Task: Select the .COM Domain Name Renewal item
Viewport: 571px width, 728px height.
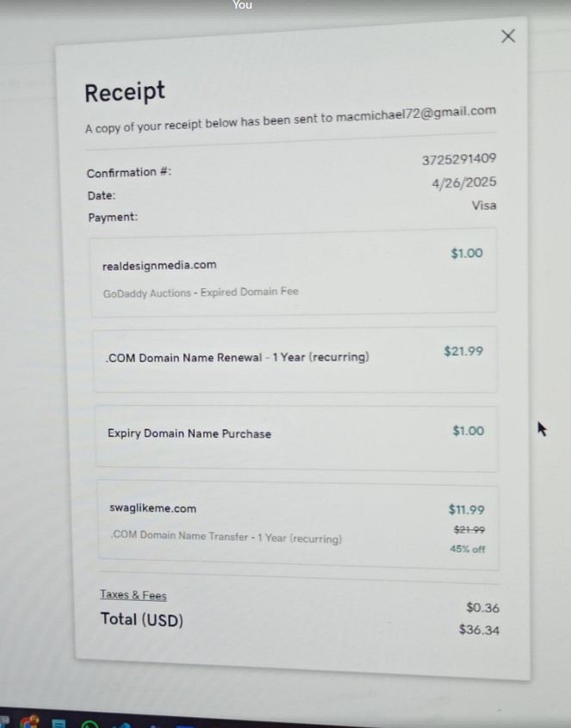Action: pos(237,357)
